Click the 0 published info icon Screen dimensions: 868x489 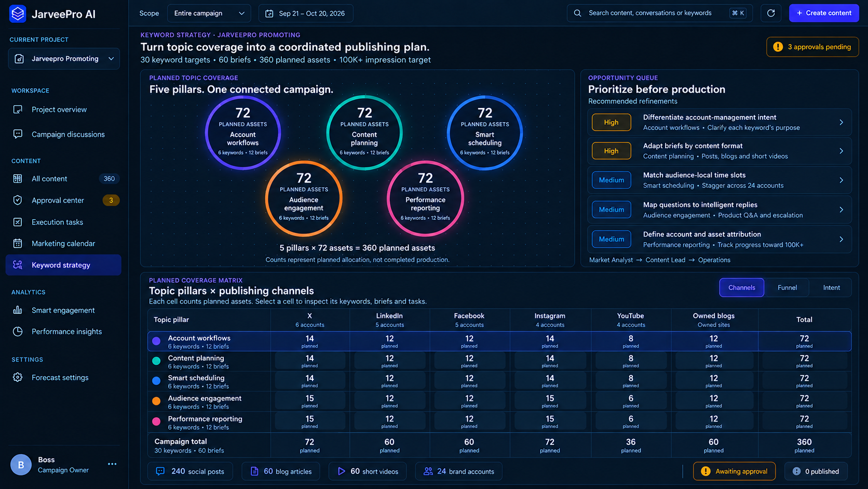point(796,471)
